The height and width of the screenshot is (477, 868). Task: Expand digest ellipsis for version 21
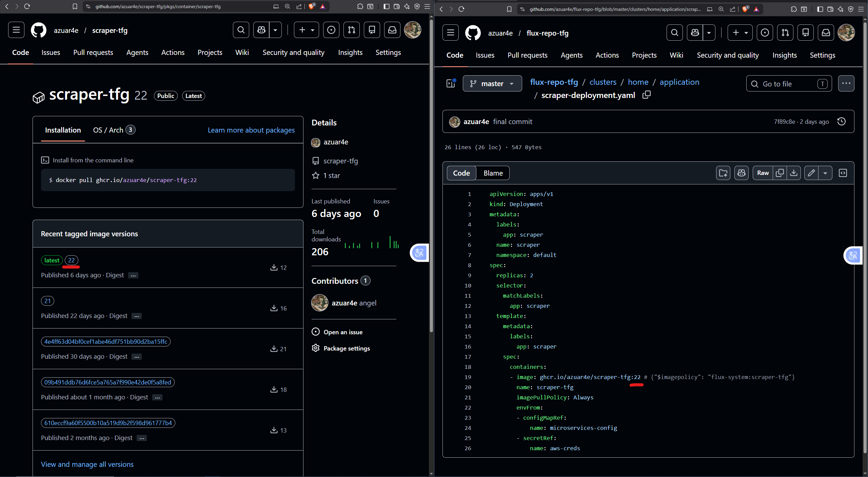137,316
